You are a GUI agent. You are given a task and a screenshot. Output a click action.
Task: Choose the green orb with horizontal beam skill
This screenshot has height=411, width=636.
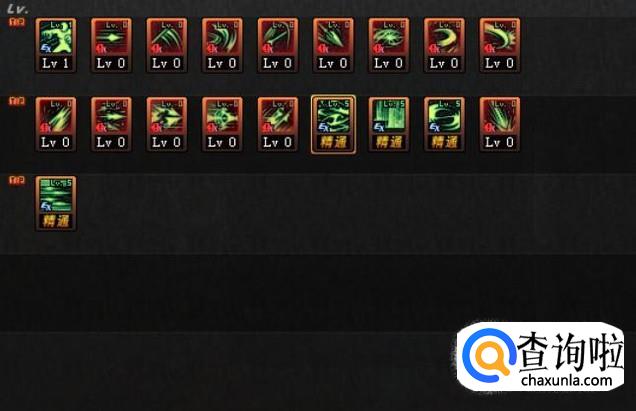(223, 124)
